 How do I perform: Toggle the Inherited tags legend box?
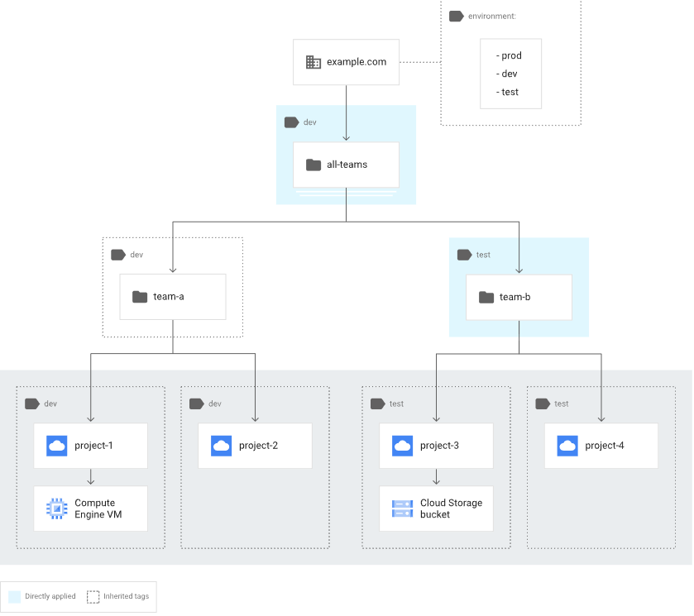click(92, 596)
